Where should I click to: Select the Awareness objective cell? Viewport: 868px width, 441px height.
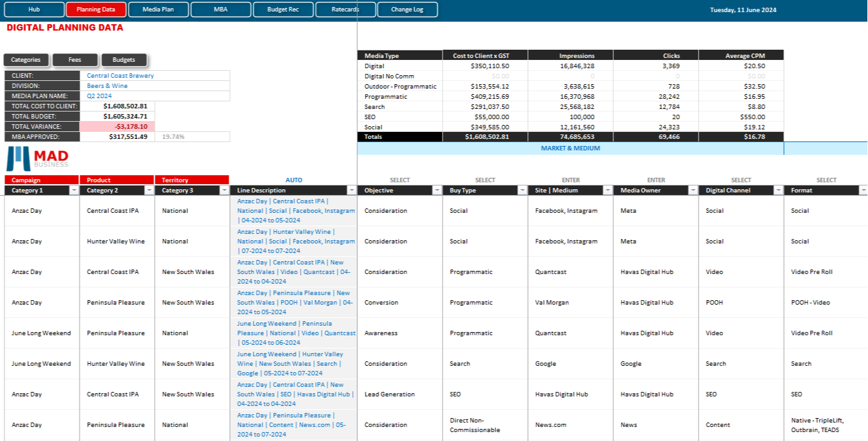point(400,333)
